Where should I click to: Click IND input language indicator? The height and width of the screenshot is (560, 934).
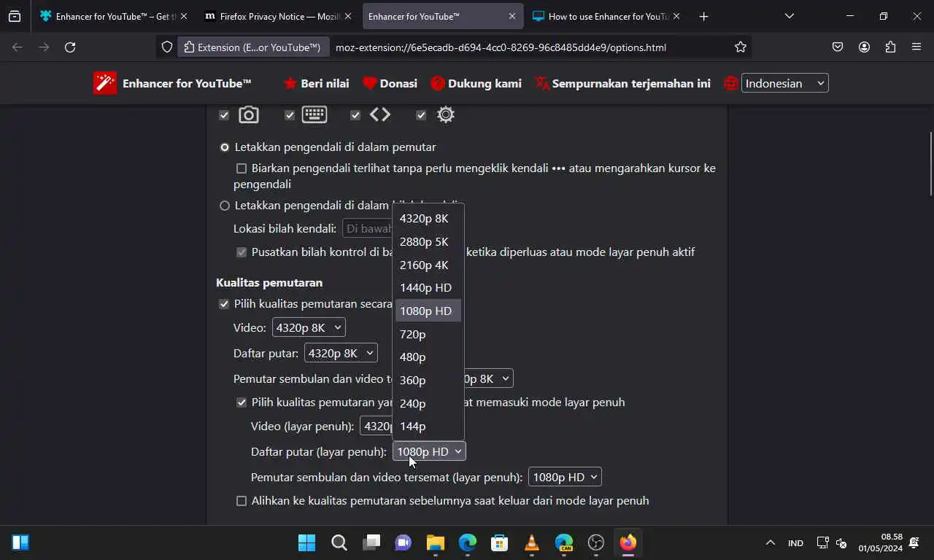(x=795, y=542)
